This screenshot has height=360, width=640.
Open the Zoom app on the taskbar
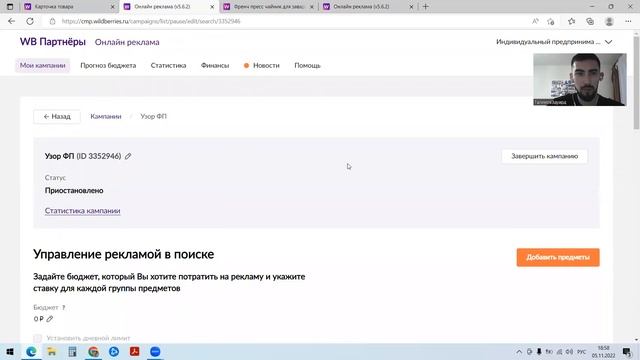pyautogui.click(x=155, y=351)
